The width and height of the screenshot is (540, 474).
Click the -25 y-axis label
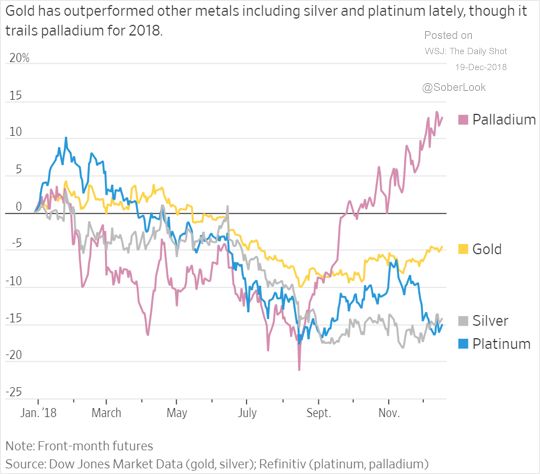(x=14, y=392)
